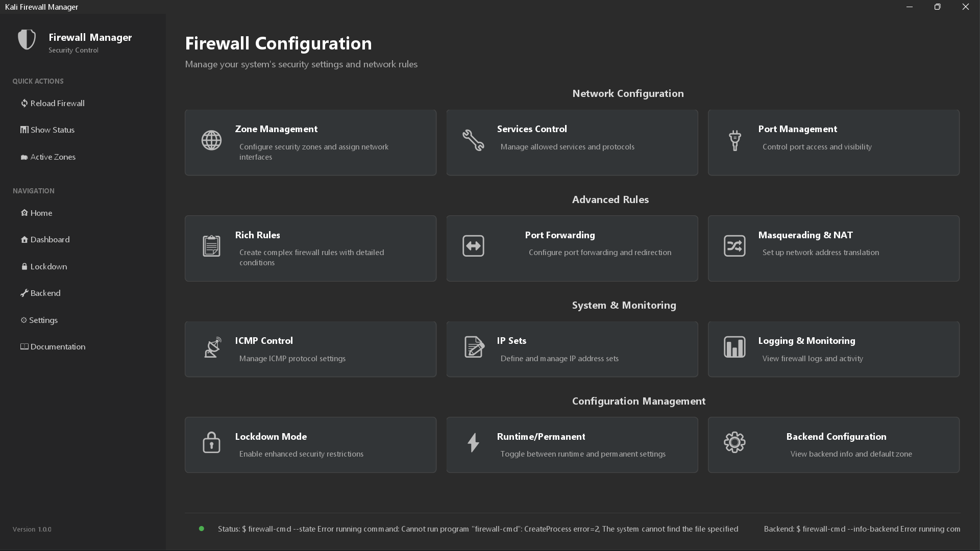Select the Port Forwarding arrows icon
This screenshot has height=551, width=980.
tap(474, 246)
